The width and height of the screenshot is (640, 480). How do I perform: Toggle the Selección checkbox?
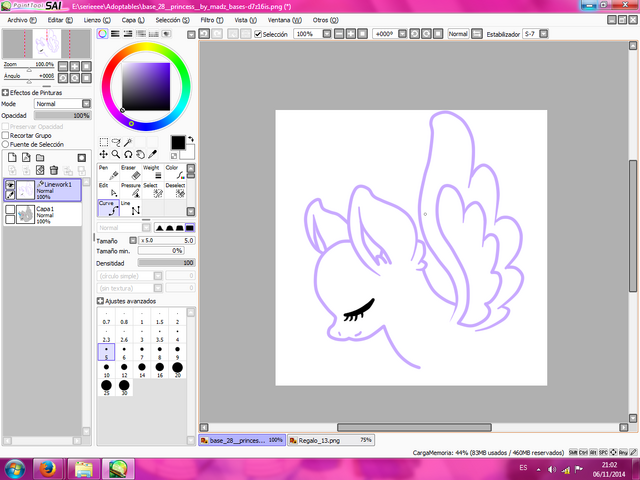(x=258, y=34)
